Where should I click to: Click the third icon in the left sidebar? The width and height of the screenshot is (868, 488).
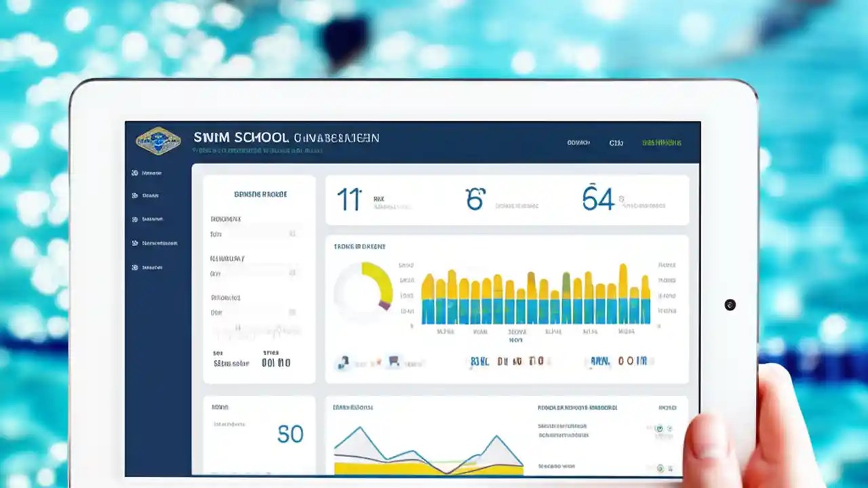pyautogui.click(x=136, y=219)
